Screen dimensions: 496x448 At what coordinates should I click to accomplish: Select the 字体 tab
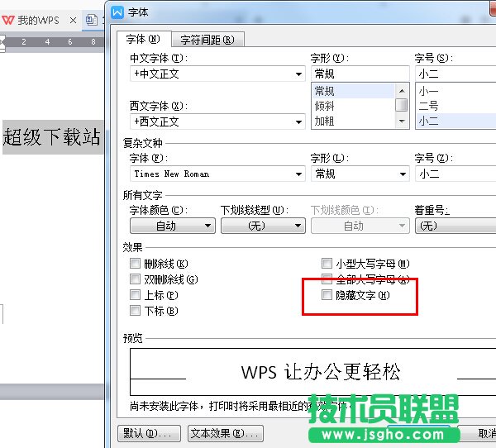pyautogui.click(x=143, y=40)
